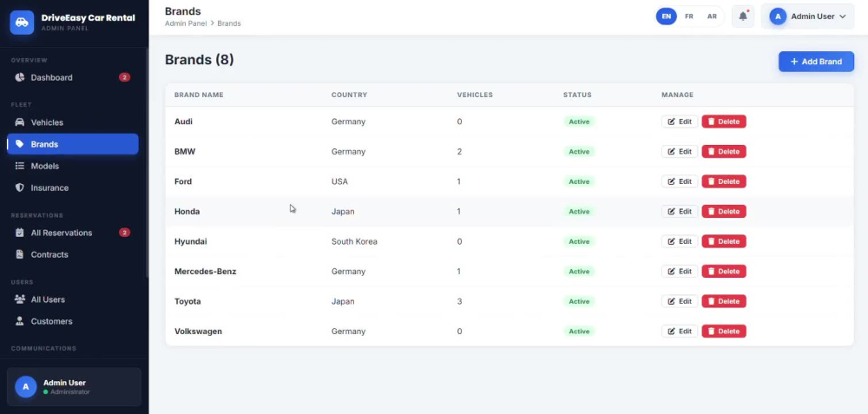Click the Customers person icon
This screenshot has height=414, width=868.
click(x=19, y=321)
